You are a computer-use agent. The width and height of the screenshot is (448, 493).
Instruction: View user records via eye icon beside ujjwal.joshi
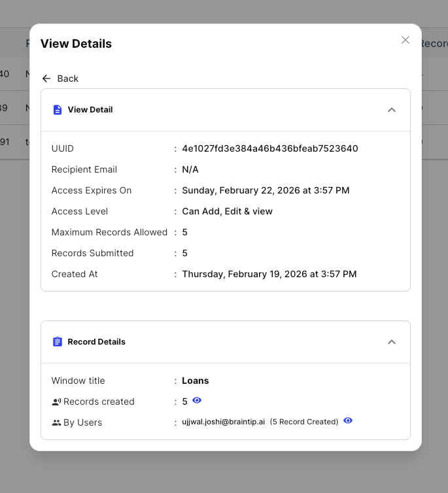348,420
